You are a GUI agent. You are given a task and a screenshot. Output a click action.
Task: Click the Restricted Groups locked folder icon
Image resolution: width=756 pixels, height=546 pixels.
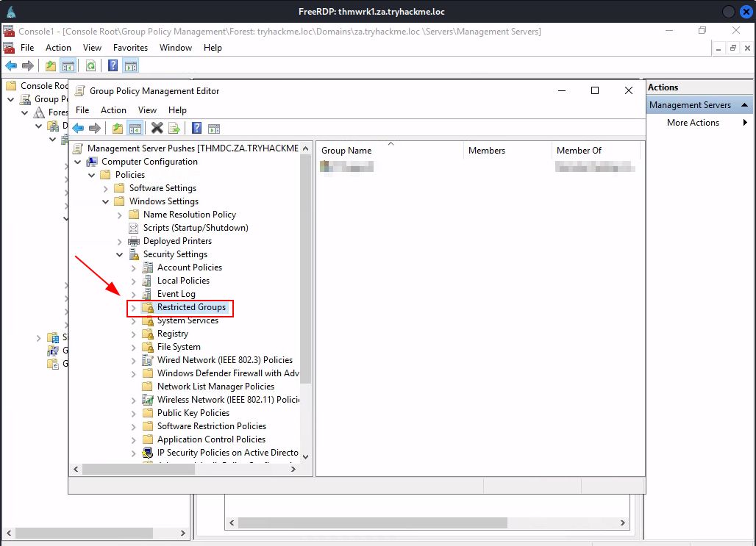(x=148, y=307)
